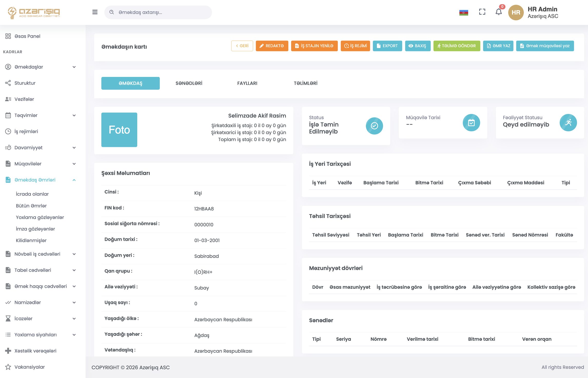Click the BAXIŞ view button
Image resolution: width=588 pixels, height=378 pixels.
(x=418, y=46)
